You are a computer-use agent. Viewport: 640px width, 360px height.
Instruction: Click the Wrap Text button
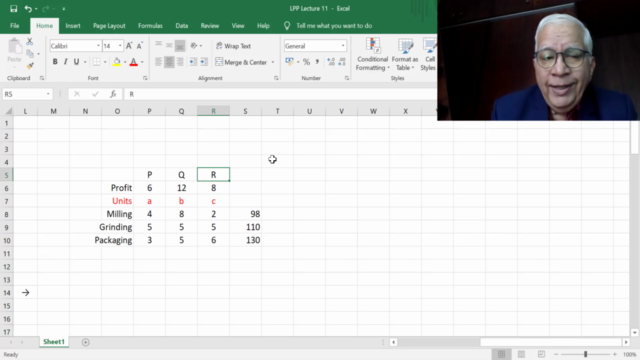click(233, 46)
